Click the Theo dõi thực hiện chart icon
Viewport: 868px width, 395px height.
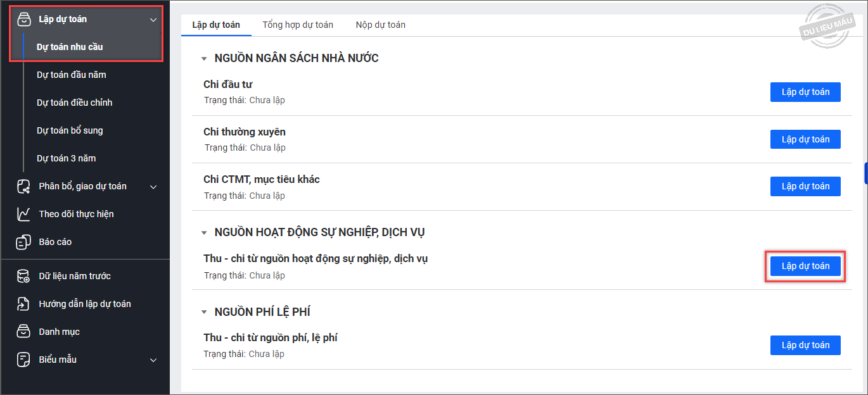(x=23, y=214)
